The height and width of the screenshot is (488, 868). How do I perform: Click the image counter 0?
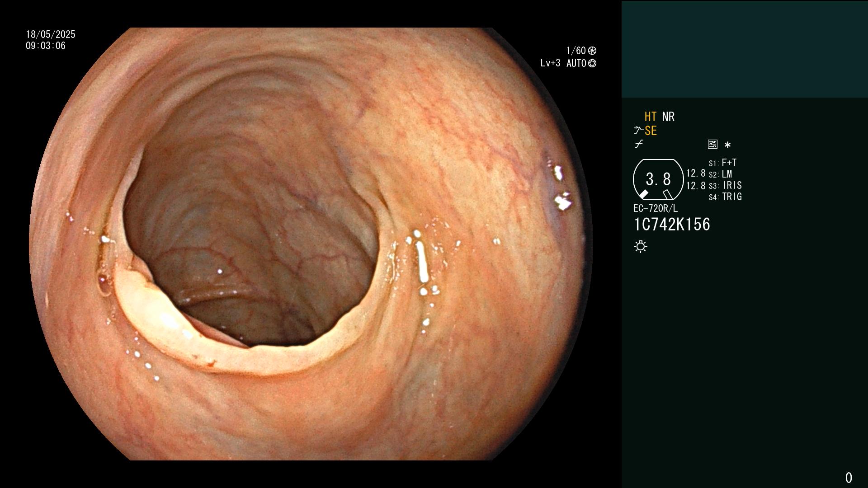click(x=849, y=478)
